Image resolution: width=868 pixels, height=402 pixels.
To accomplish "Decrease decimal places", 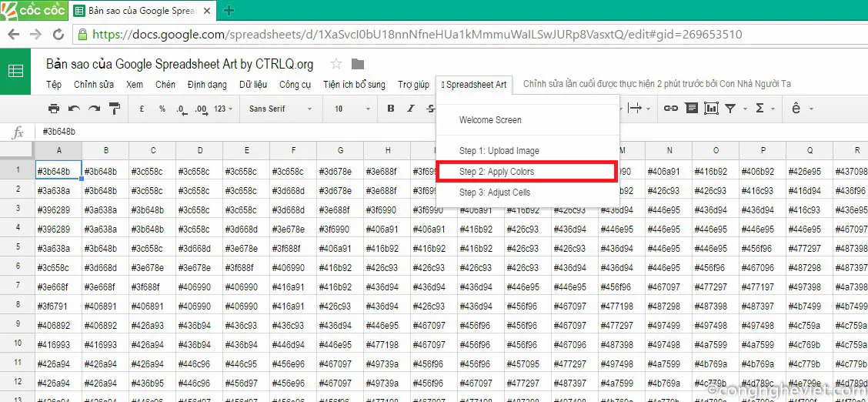I will click(181, 109).
